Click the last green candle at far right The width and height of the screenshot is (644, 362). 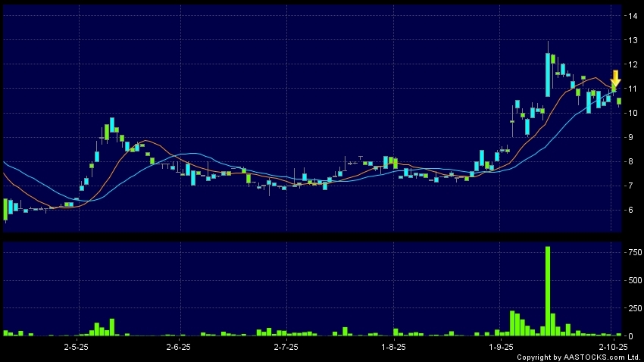(x=619, y=101)
